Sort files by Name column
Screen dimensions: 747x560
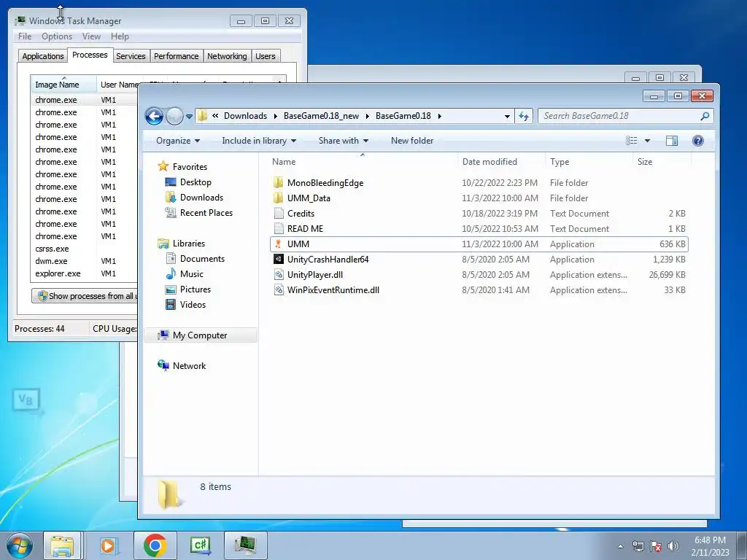[x=284, y=161]
